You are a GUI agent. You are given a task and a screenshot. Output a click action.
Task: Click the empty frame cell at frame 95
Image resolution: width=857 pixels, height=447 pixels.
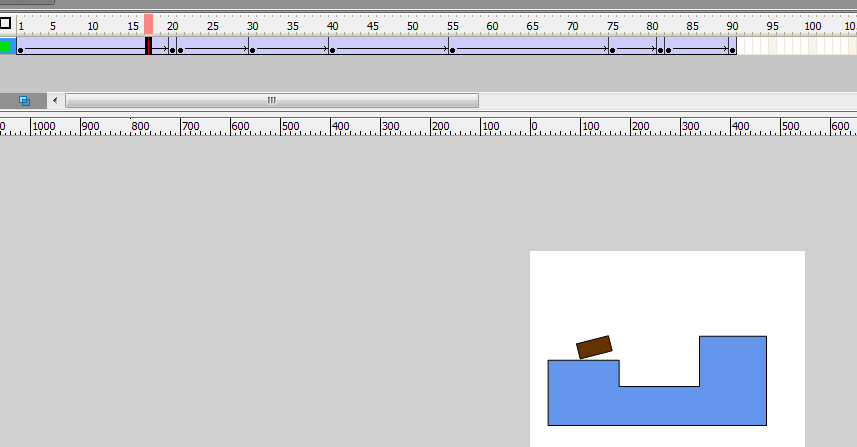point(772,46)
